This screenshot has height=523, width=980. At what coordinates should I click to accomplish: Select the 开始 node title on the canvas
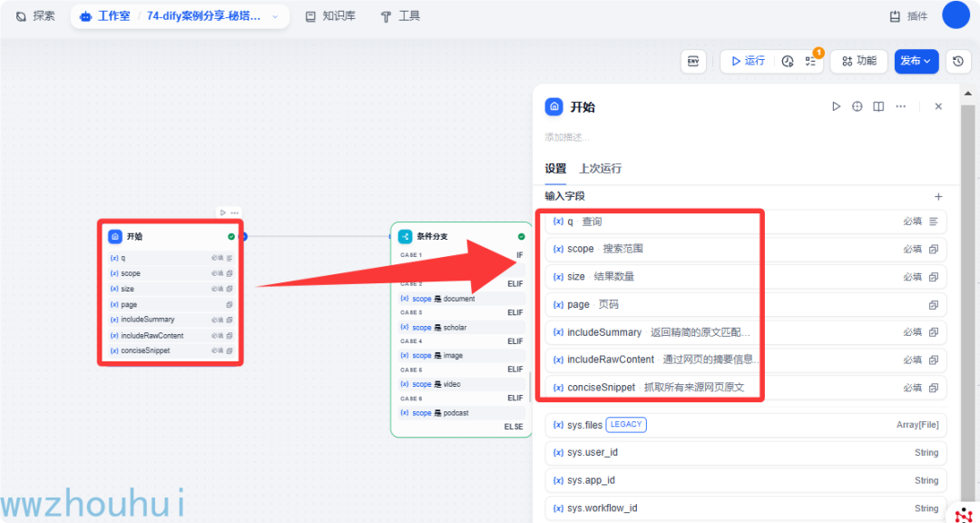(134, 236)
